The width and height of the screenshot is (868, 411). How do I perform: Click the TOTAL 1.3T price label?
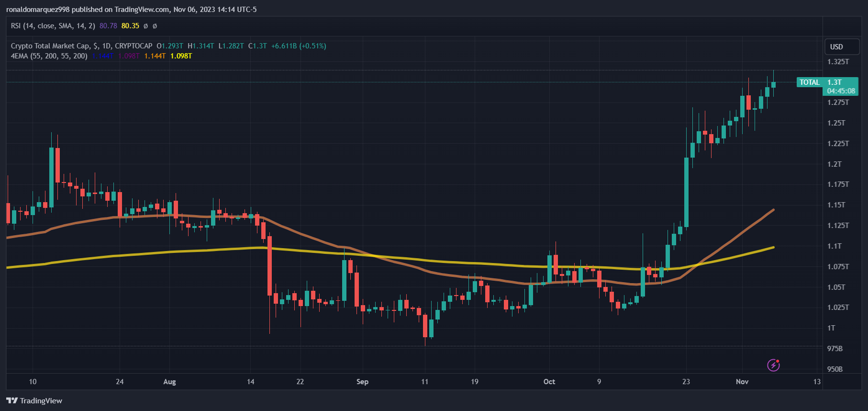point(827,82)
